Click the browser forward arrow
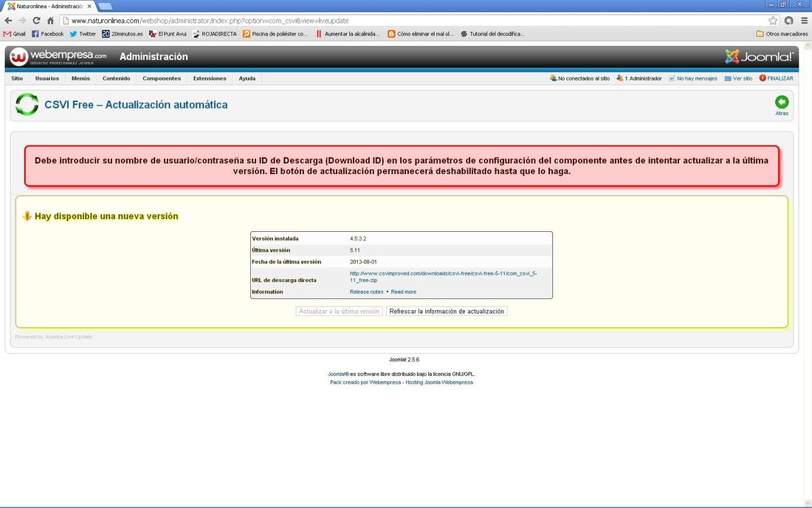 point(22,21)
